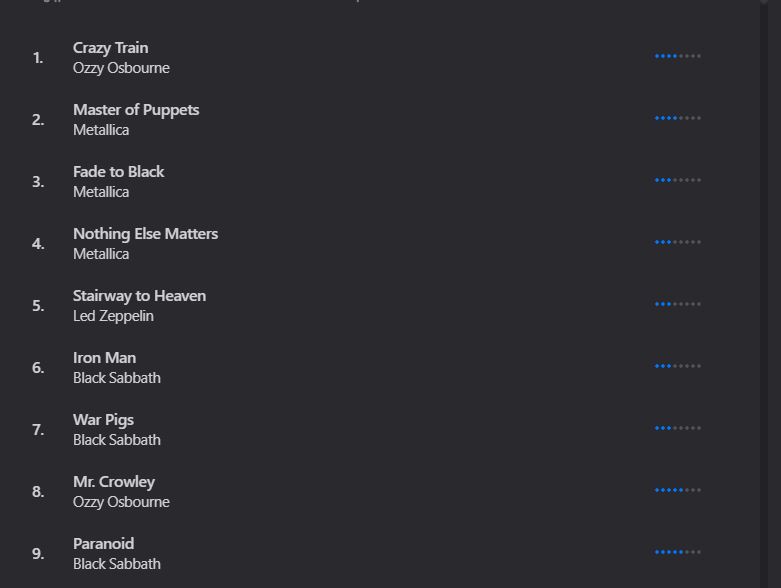
Task: Click dot rating for Paranoid
Action: 678,552
